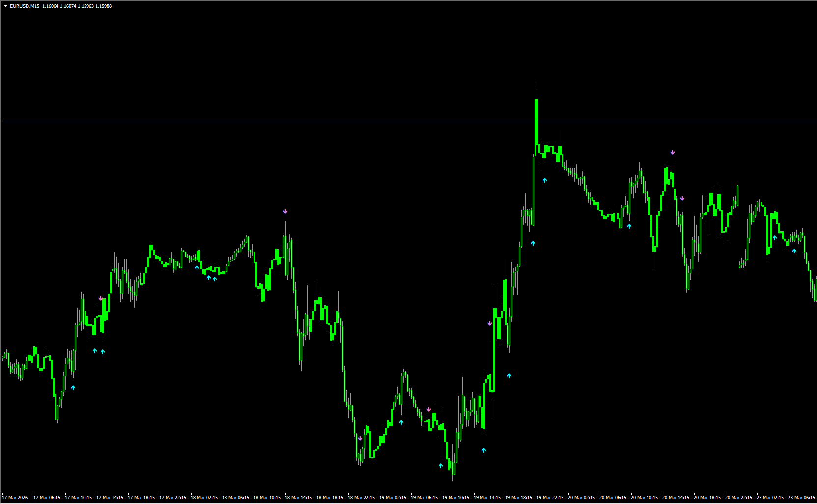Click the 19 Mar 18:15 time label

click(x=518, y=498)
